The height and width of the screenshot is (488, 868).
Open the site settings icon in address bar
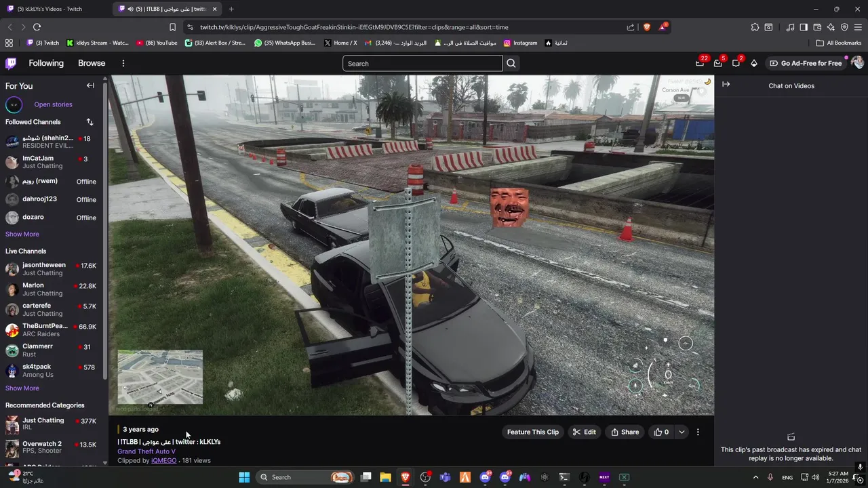(190, 27)
